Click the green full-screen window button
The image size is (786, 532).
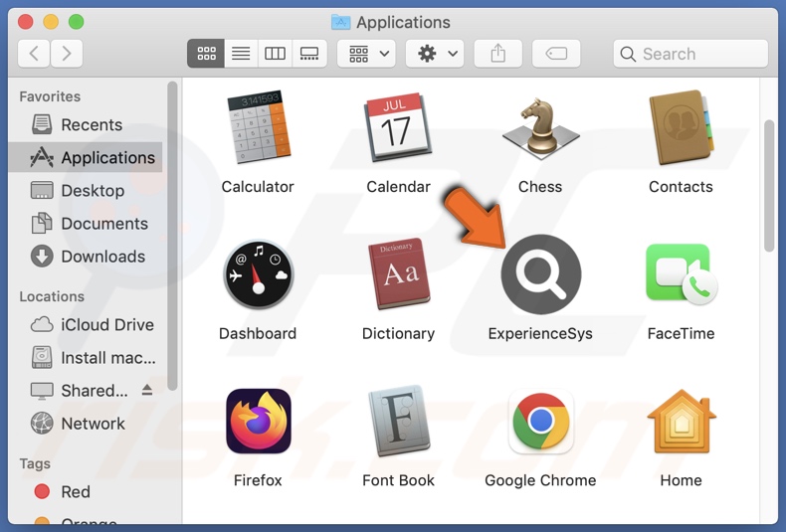coord(77,22)
